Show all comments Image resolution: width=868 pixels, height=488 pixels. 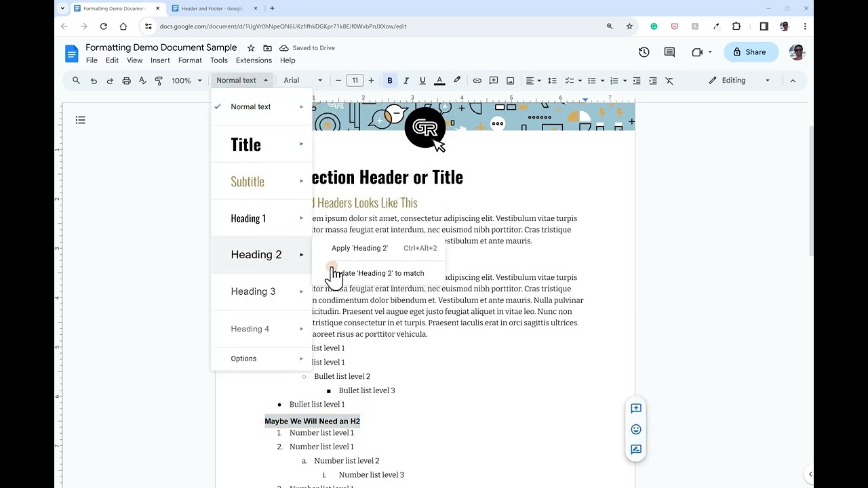pos(669,52)
